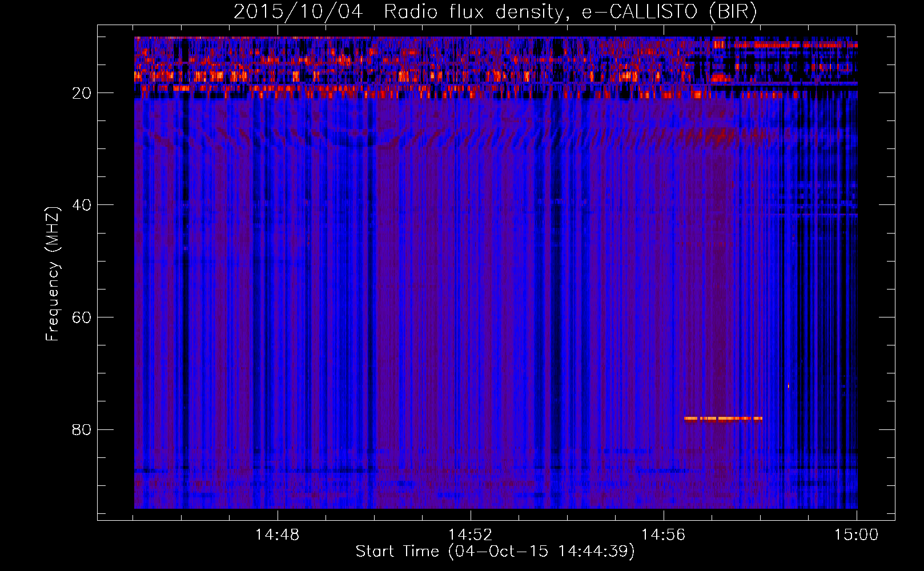
Task: Click the 40 MHz frequency tick label
Action: point(82,206)
